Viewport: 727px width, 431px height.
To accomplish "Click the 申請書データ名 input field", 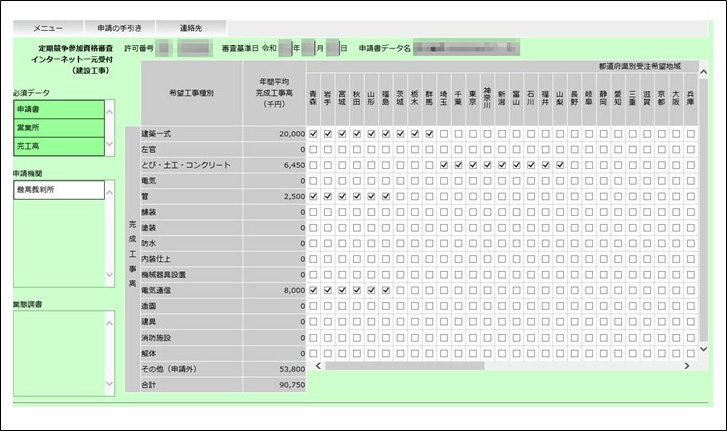I will (466, 48).
